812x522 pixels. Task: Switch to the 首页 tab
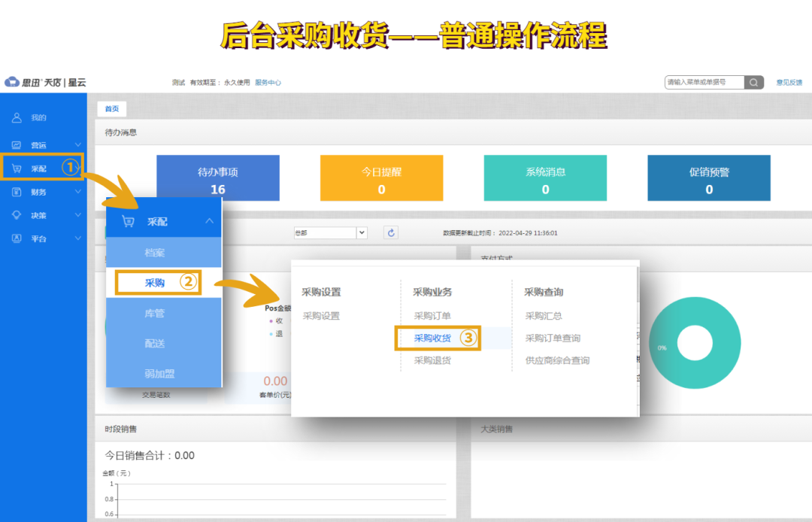(x=111, y=108)
